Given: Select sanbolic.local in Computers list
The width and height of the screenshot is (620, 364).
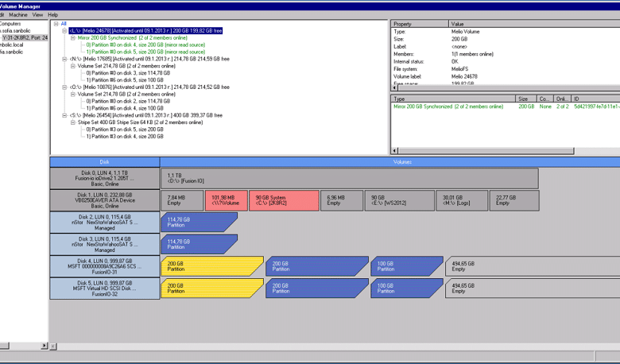Looking at the screenshot, I should pyautogui.click(x=12, y=45).
